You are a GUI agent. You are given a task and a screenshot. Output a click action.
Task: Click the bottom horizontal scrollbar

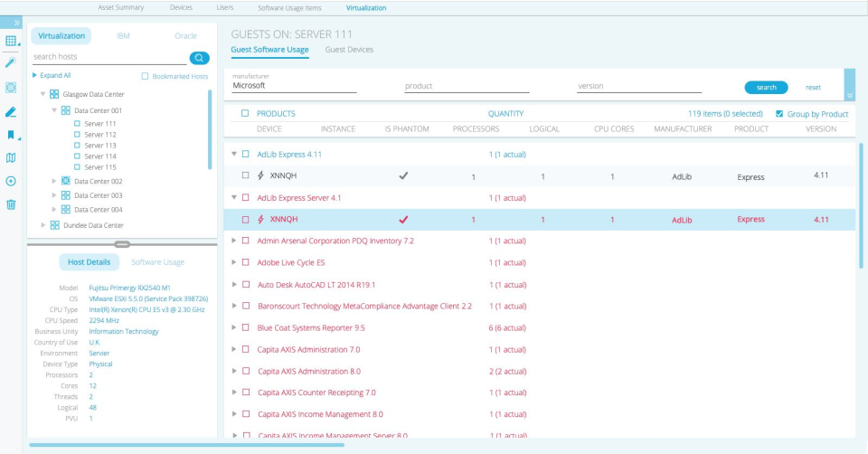tap(186, 445)
